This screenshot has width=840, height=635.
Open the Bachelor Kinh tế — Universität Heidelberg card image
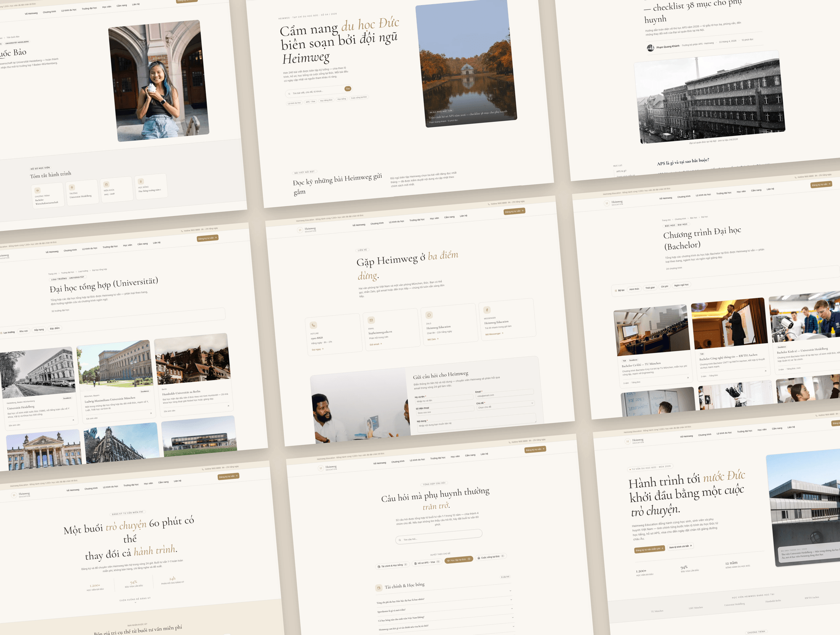click(x=805, y=317)
